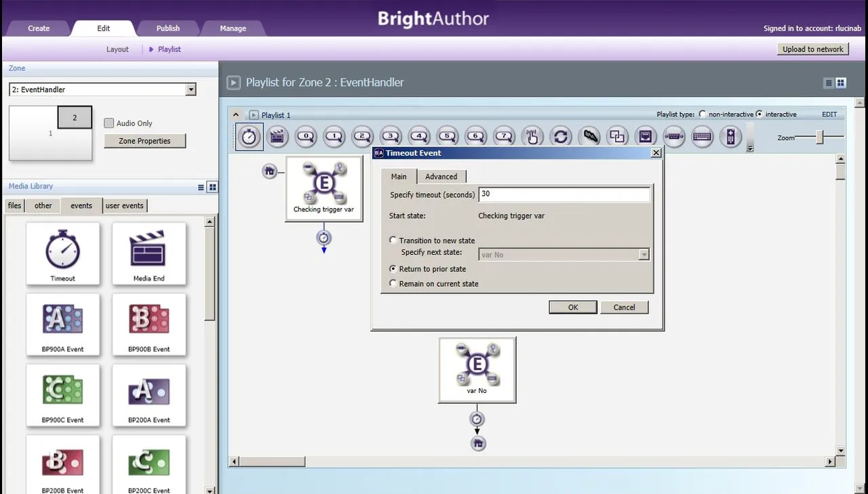Viewport: 868px width, 494px height.
Task: Open the 'Specify next state' dropdown
Action: click(644, 255)
